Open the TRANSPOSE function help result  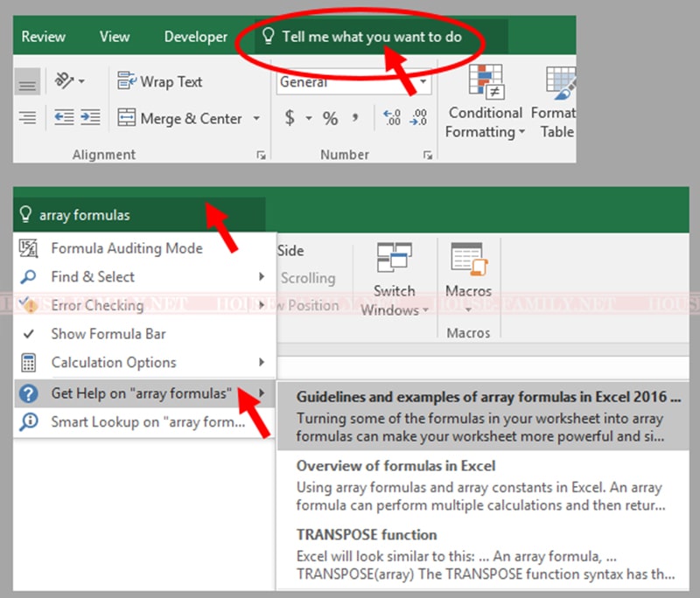(x=483, y=554)
